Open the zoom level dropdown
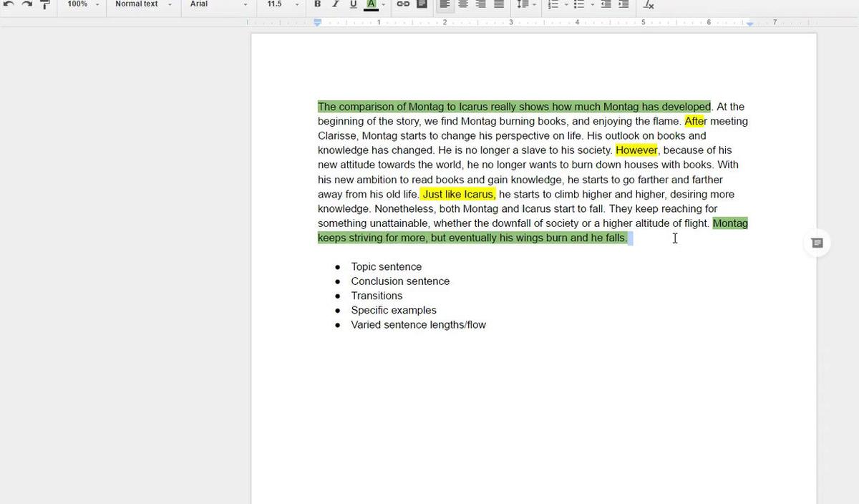The width and height of the screenshot is (859, 504). [x=83, y=4]
